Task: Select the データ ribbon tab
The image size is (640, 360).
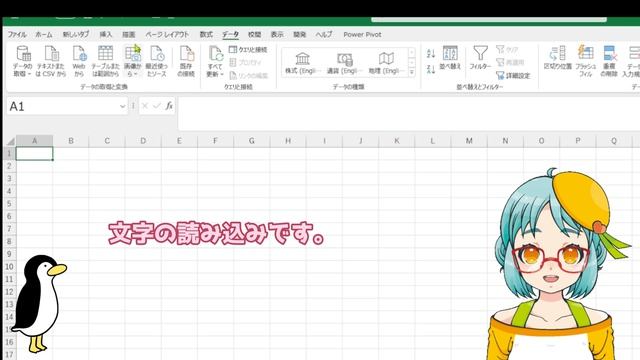Action: pos(230,35)
